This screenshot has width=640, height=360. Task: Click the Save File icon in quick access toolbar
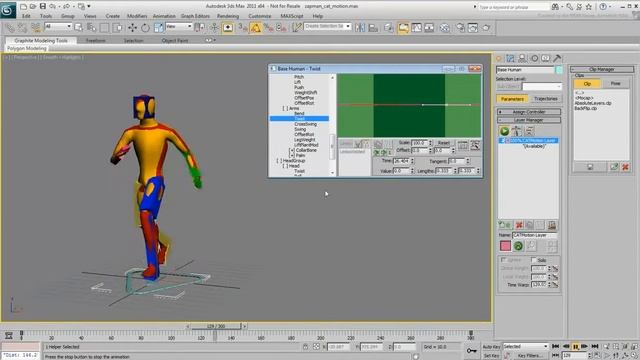(42, 7)
